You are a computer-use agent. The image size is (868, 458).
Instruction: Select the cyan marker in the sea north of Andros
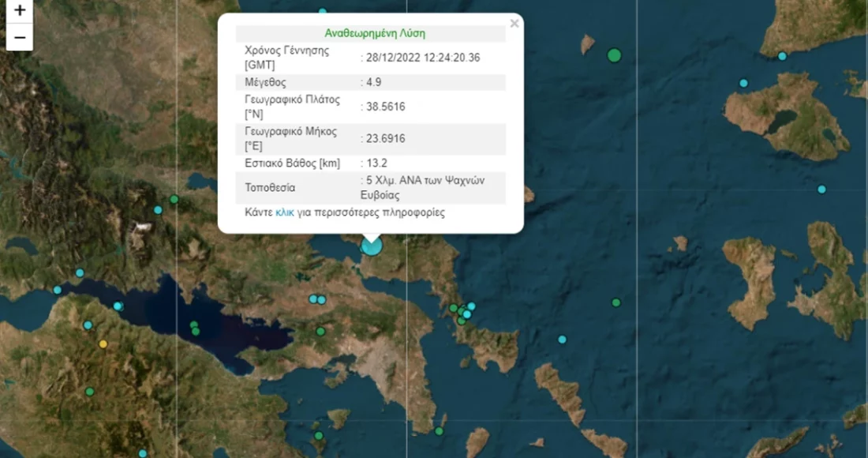tap(563, 340)
